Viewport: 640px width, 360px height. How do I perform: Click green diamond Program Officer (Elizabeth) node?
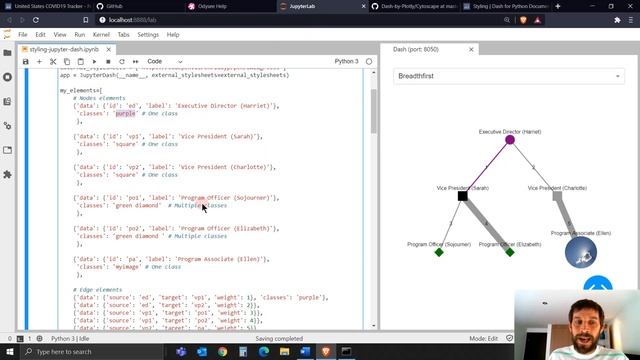click(x=510, y=253)
